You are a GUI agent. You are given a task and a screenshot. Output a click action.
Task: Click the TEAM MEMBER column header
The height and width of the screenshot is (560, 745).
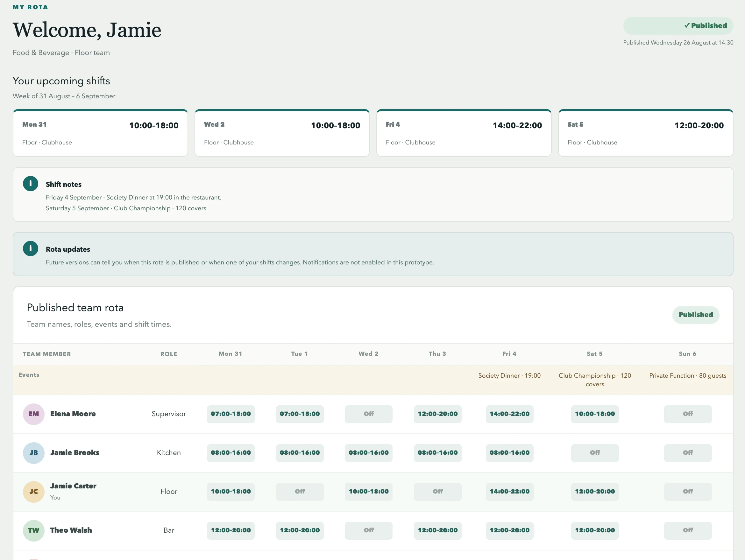tap(47, 354)
